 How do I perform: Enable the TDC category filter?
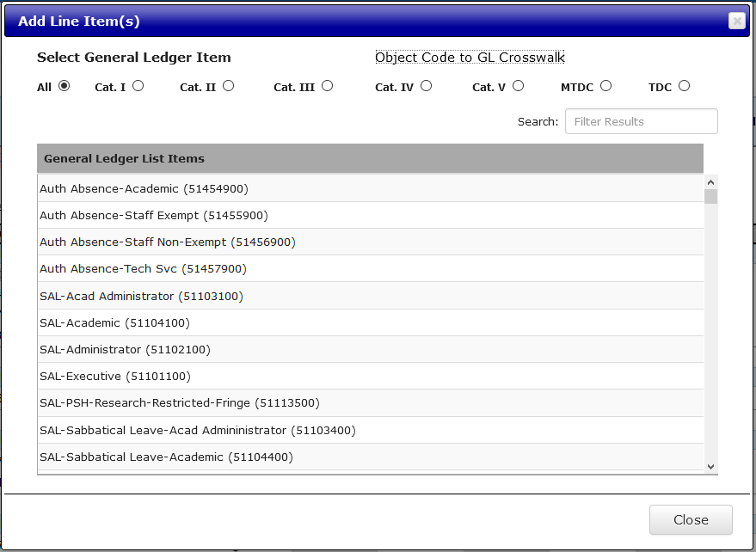(x=684, y=86)
